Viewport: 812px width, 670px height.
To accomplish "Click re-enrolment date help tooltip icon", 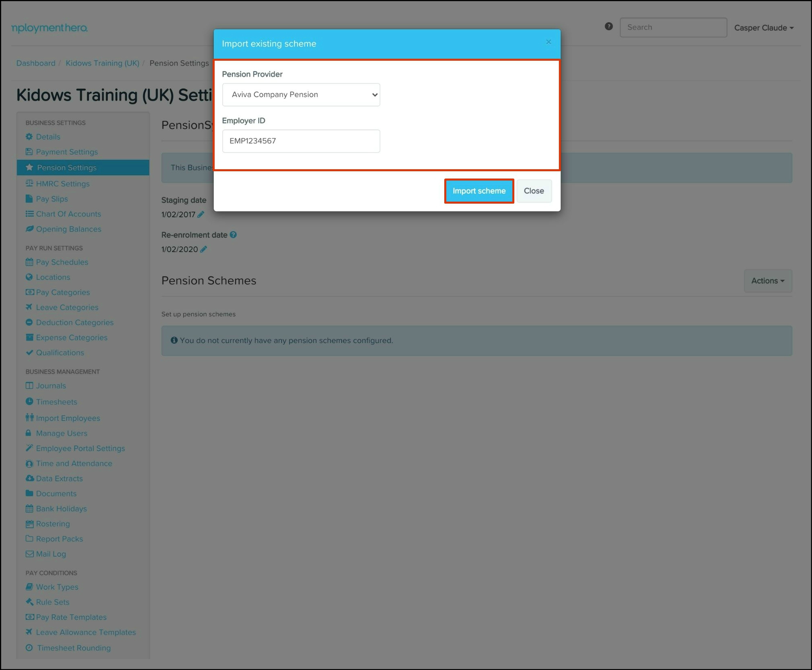I will click(x=233, y=235).
